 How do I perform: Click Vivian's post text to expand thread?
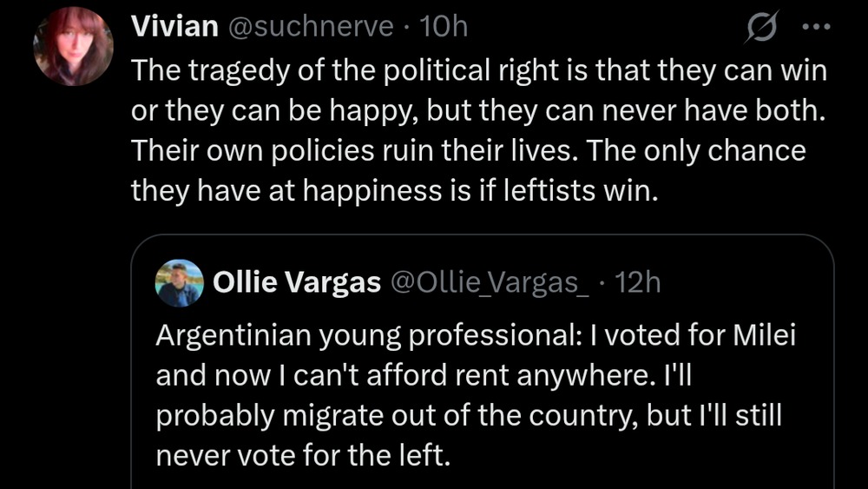(477, 130)
